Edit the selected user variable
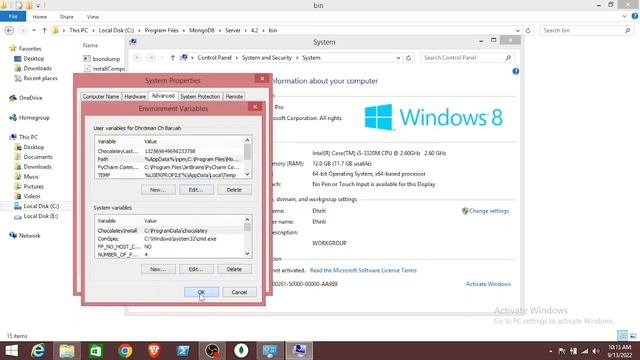Screen dimensions: 640x360 click(196, 190)
